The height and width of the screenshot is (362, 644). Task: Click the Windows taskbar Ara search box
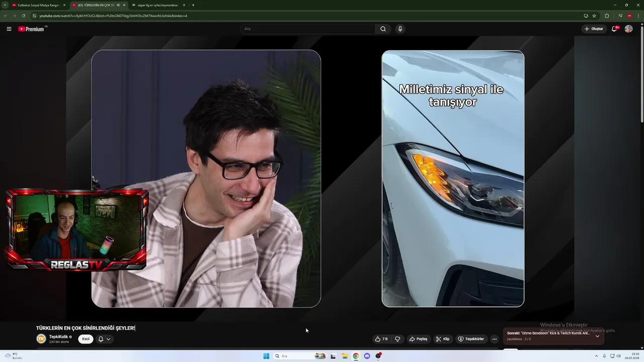point(299,356)
